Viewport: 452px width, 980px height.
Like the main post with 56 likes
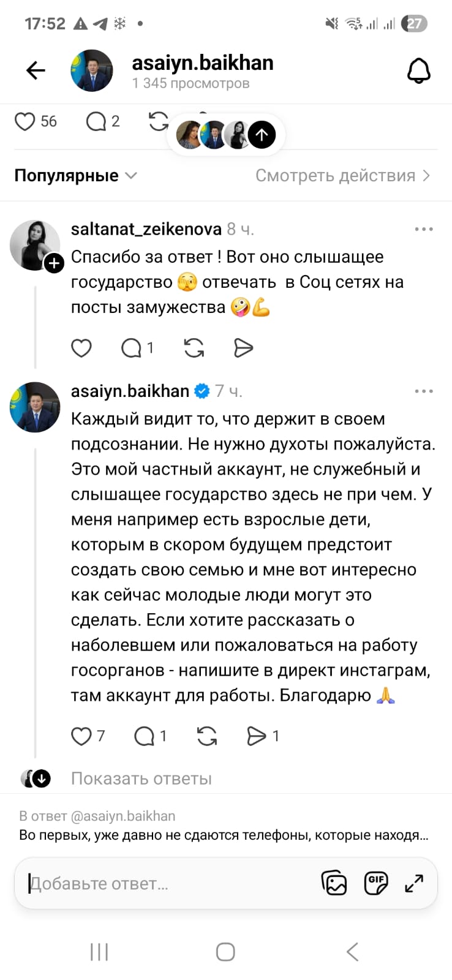coord(25,121)
